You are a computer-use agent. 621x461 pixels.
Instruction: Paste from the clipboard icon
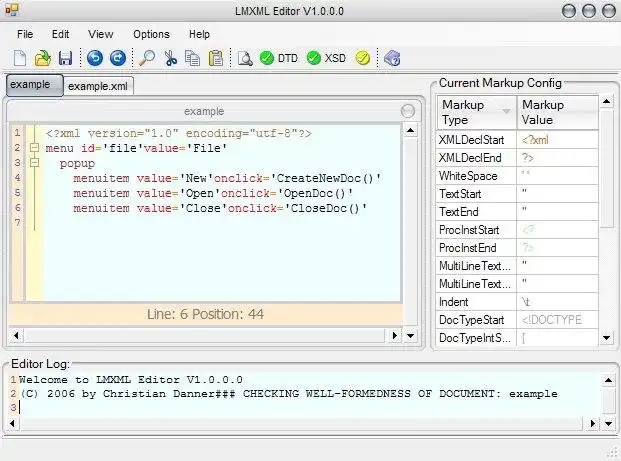[215, 58]
